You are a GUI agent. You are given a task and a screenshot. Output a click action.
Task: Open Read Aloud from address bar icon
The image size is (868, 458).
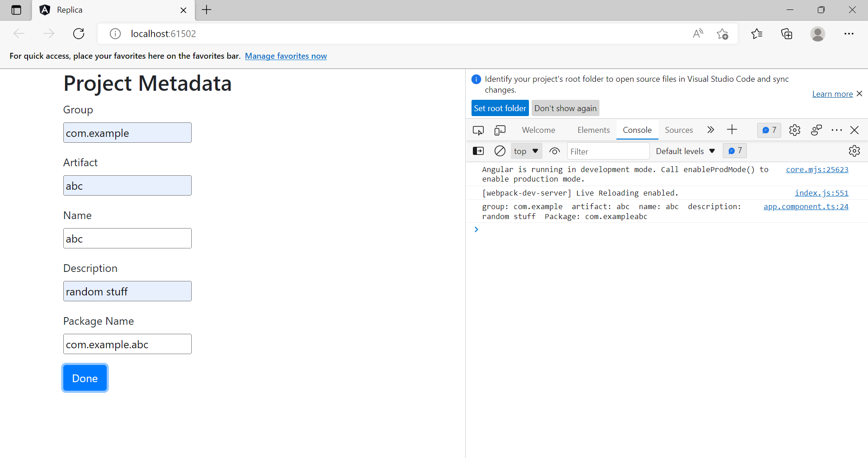click(698, 33)
